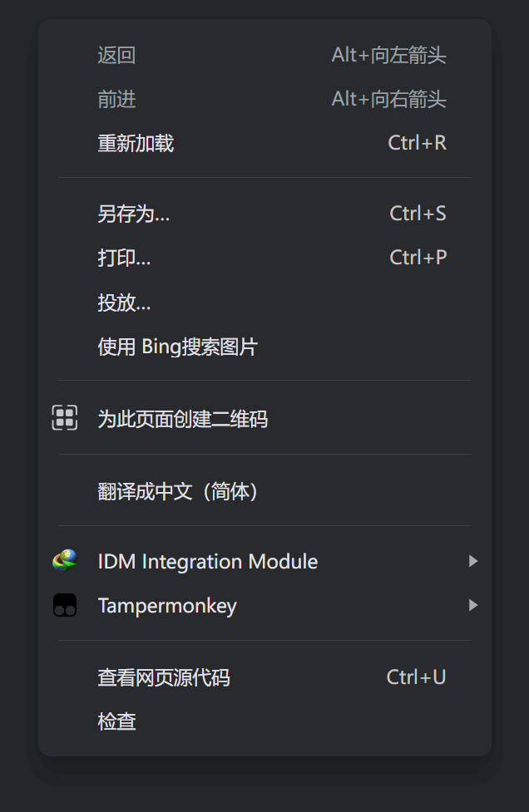This screenshot has width=529, height=812.
Task: Choose 另存为... to save the page
Action: coord(134,214)
